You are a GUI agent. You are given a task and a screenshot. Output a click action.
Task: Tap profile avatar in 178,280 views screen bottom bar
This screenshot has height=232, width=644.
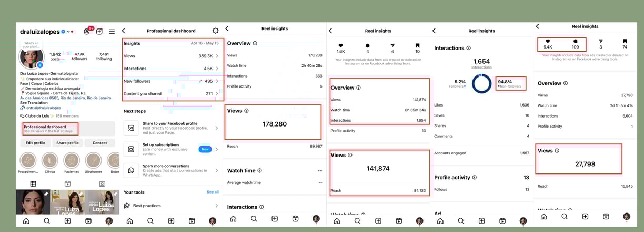(316, 219)
